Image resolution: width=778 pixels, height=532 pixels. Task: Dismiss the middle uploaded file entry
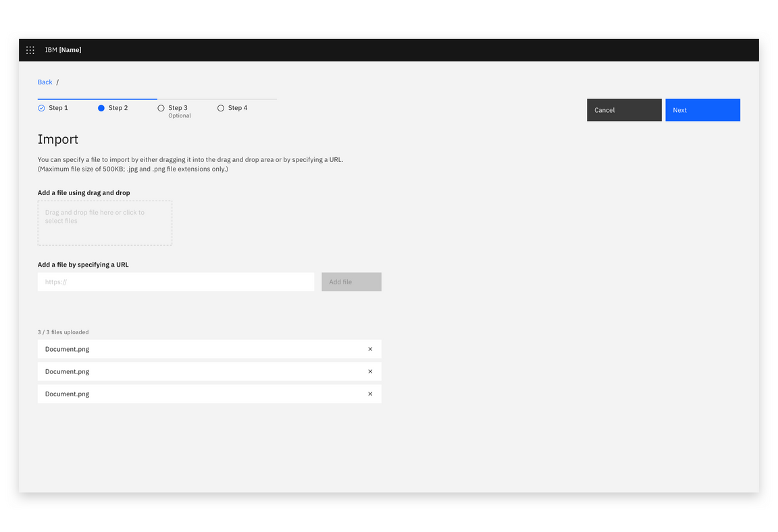pyautogui.click(x=370, y=371)
